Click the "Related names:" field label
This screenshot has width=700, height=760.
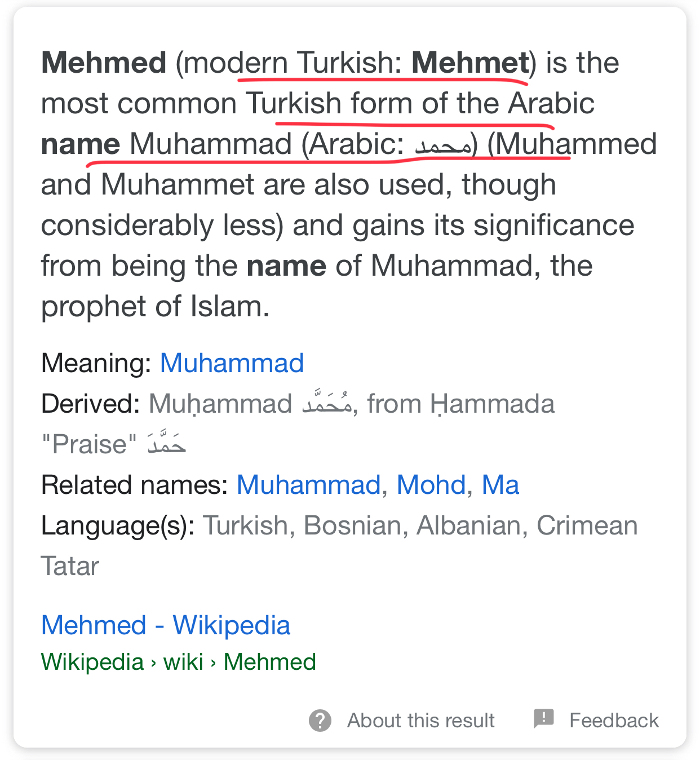(x=134, y=485)
